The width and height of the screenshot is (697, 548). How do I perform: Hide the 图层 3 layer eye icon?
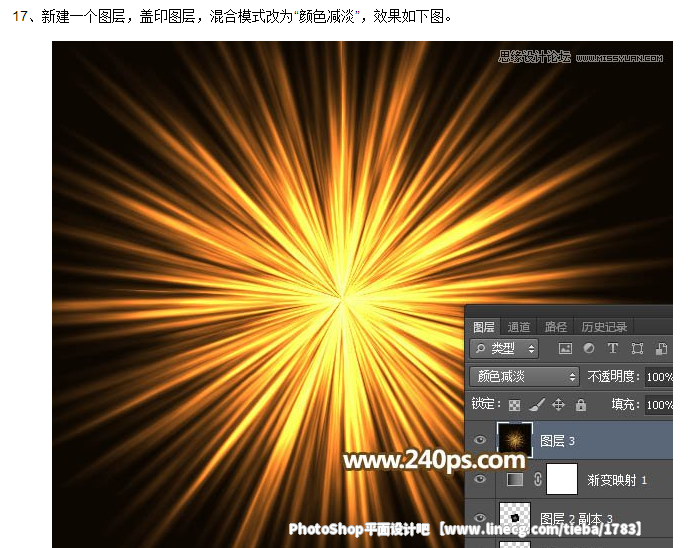[x=480, y=440]
